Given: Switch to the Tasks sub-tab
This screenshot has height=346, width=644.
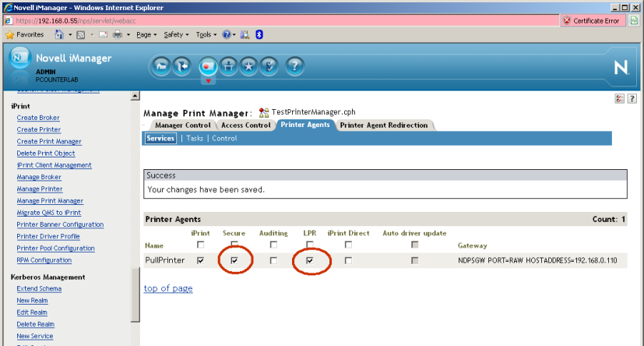Looking at the screenshot, I should (x=195, y=139).
